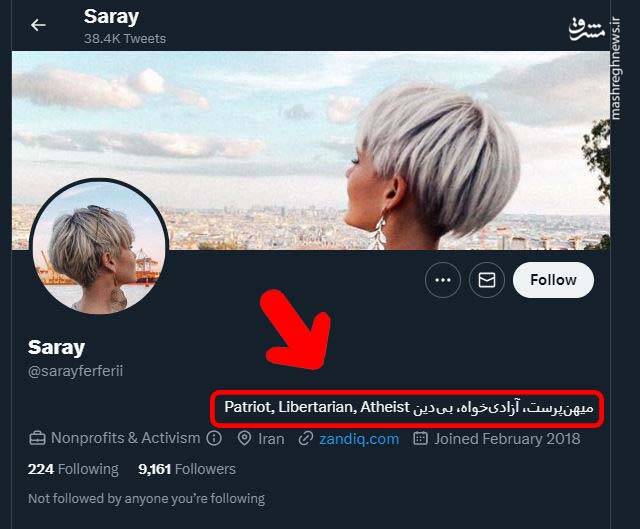Click the 38.4K Tweets count
640x529 pixels.
tap(125, 38)
